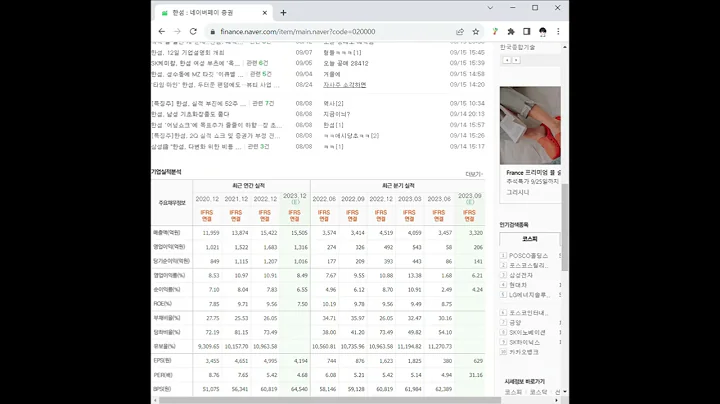Click the previous arrow under 한국종합기술

[x=507, y=60]
